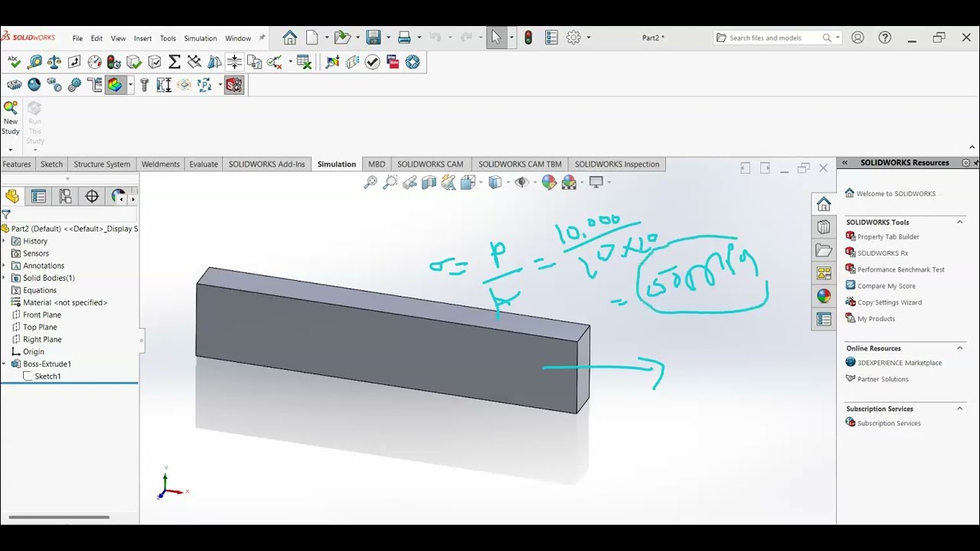
Task: Open the Simulation menu
Action: [201, 38]
